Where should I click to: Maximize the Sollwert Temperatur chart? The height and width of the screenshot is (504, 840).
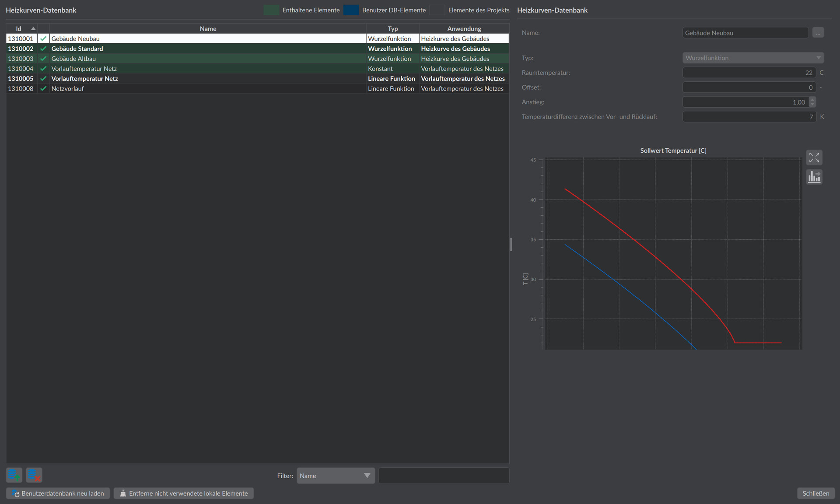click(x=814, y=157)
